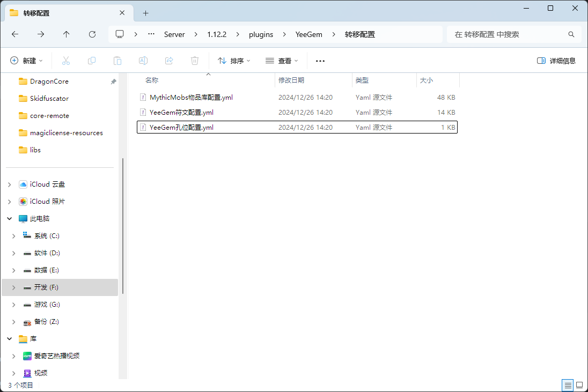Expand the 系统 (C:) drive tree node
The width and height of the screenshot is (588, 392).
click(13, 236)
